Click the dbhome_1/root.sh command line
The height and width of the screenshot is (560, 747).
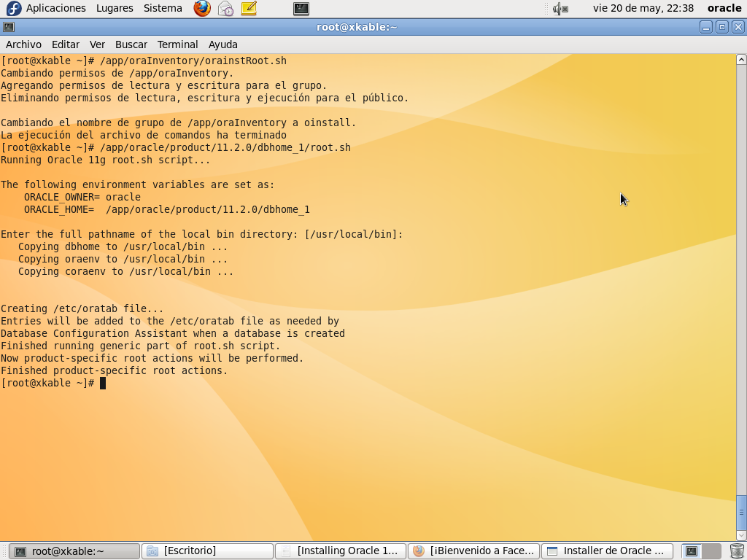pyautogui.click(x=176, y=147)
